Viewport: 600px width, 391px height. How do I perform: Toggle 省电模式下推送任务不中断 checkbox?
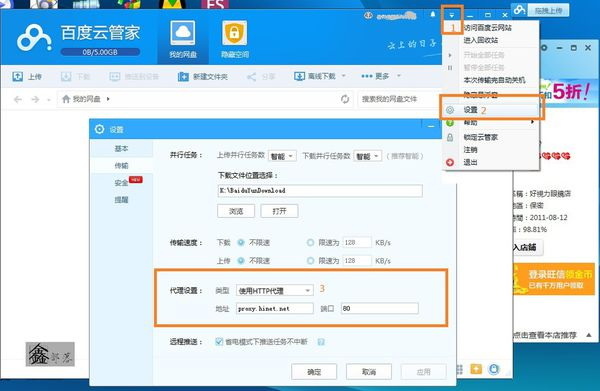click(219, 342)
